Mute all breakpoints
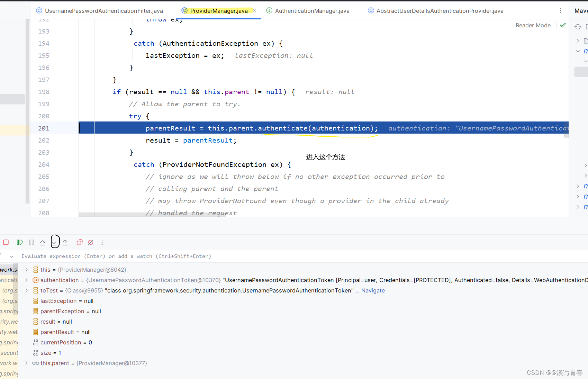The image size is (588, 379). [x=91, y=242]
